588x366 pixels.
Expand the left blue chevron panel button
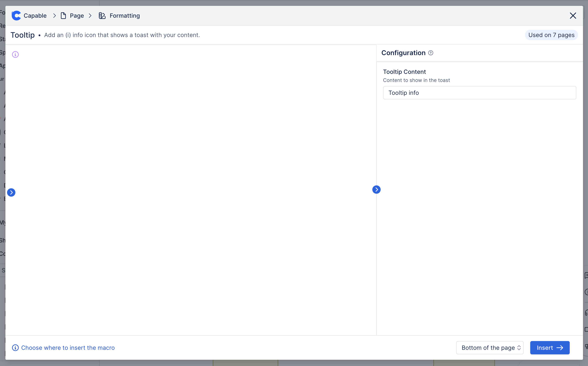(x=11, y=192)
